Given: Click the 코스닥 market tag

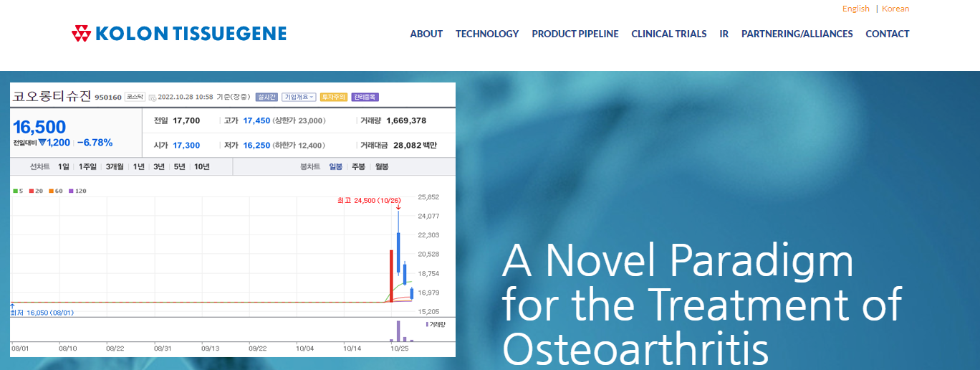Looking at the screenshot, I should coord(135,97).
